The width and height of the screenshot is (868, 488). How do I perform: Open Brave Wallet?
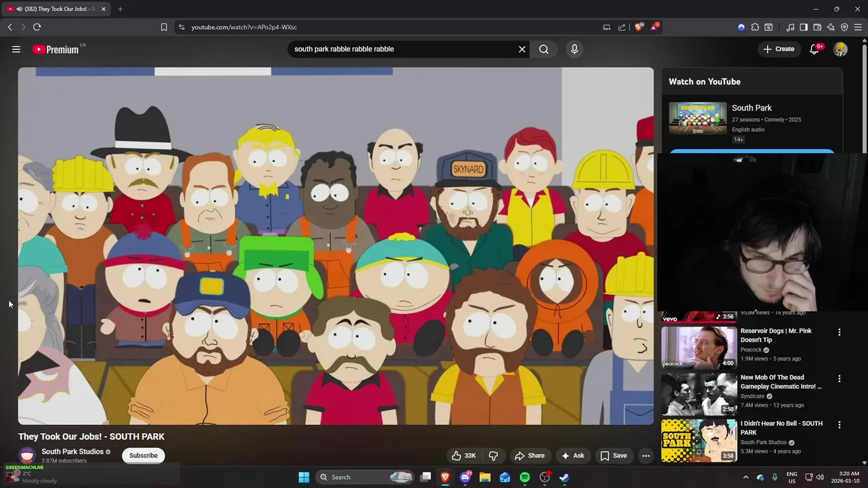817,27
